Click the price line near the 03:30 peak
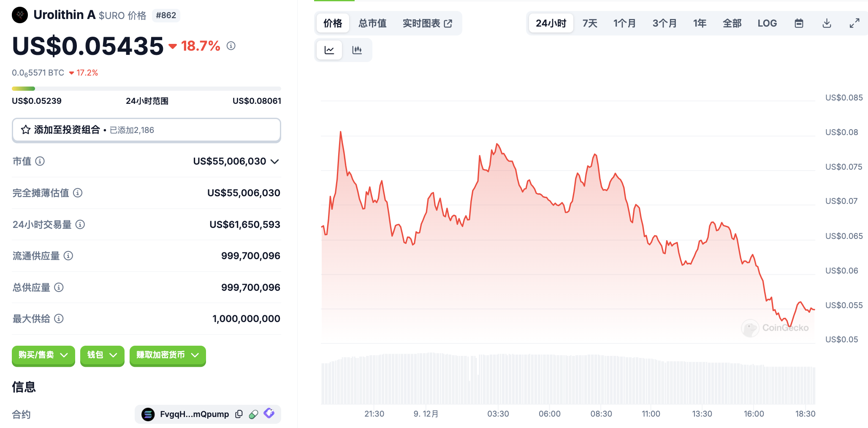 pyautogui.click(x=497, y=144)
